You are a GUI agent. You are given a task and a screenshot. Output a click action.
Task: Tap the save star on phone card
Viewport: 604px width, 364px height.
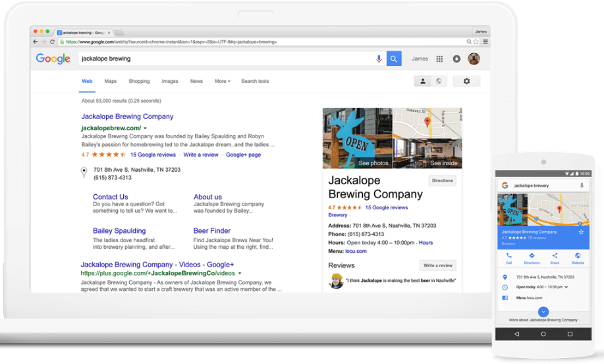[581, 232]
